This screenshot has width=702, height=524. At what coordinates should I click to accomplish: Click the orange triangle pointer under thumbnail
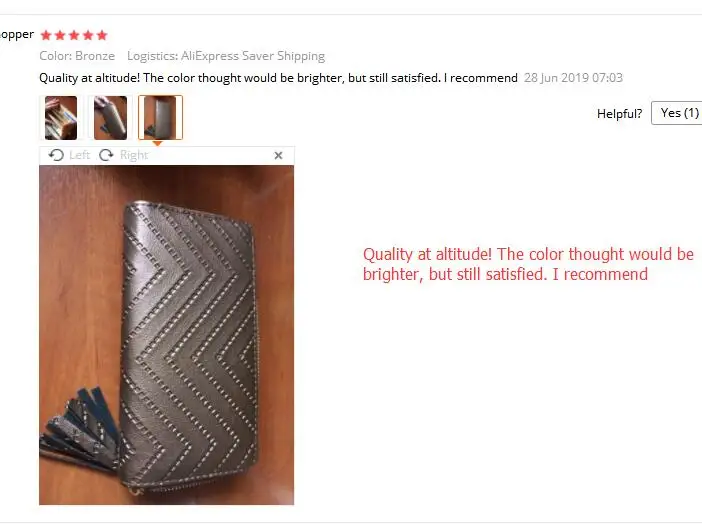157,143
